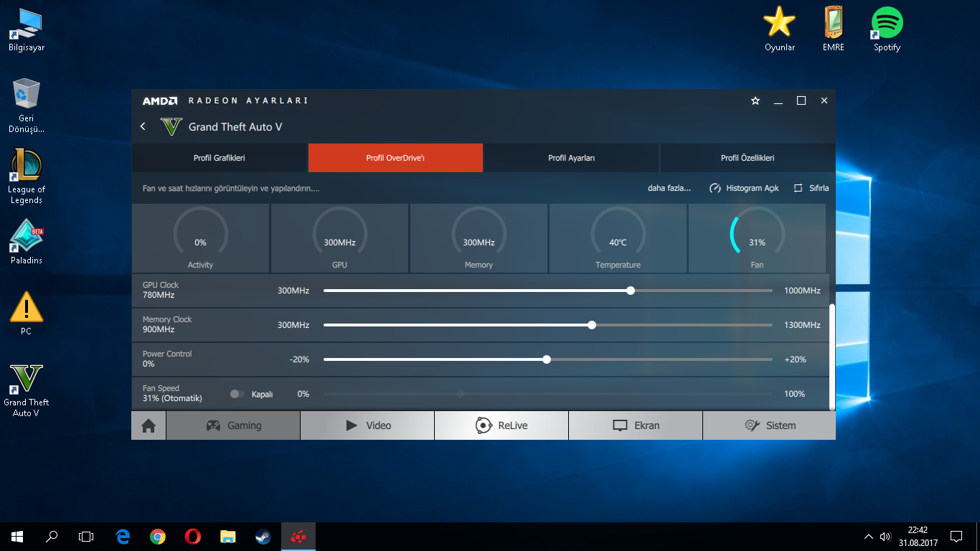Launch Opera from the taskbar

[192, 536]
